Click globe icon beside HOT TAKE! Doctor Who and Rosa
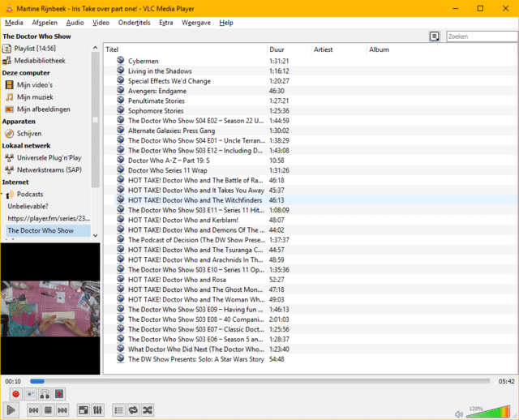 (x=121, y=279)
